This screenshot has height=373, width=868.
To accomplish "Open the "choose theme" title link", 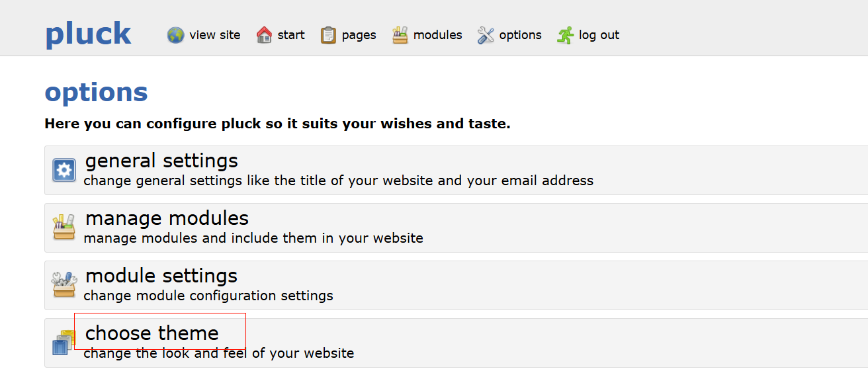I will (152, 333).
